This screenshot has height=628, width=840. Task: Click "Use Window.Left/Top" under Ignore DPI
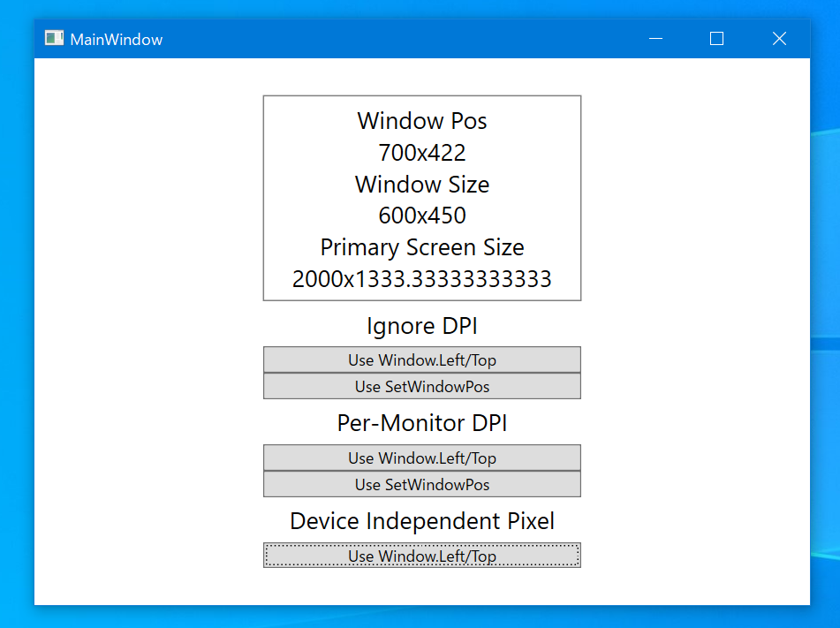421,359
